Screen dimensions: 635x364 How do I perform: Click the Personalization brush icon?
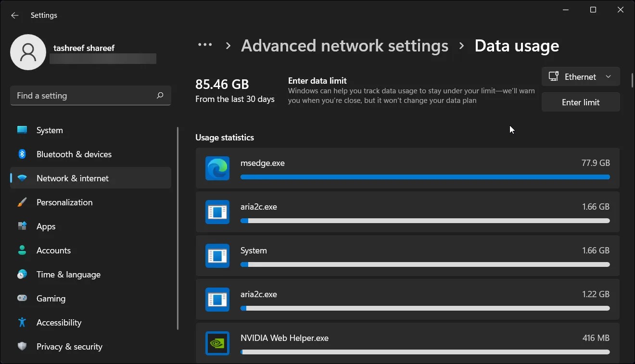[x=22, y=202]
